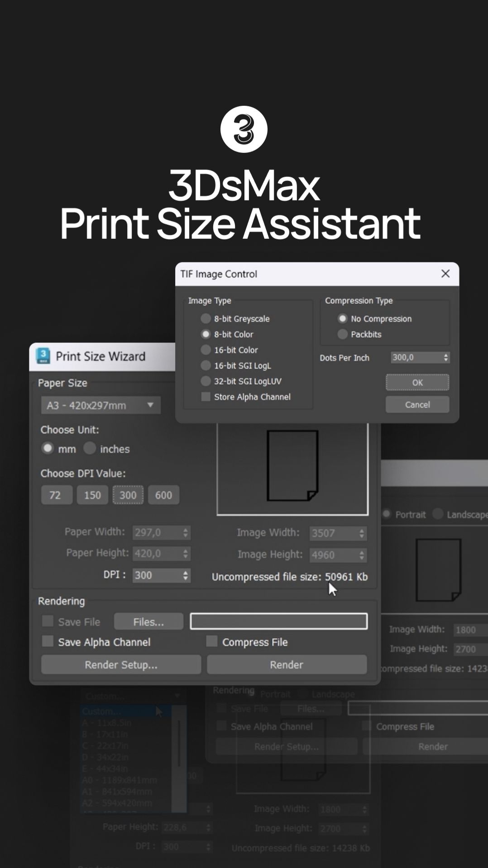Click the Image Height field 4960

click(334, 555)
